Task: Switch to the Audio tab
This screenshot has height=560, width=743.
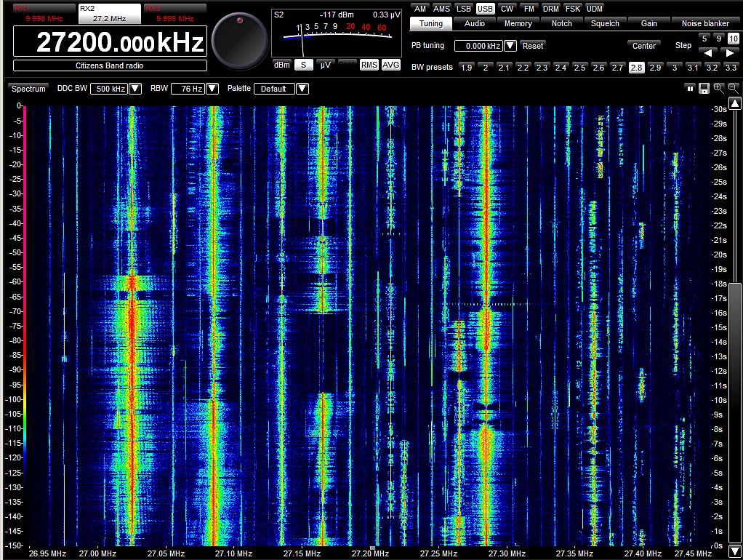Action: click(474, 23)
